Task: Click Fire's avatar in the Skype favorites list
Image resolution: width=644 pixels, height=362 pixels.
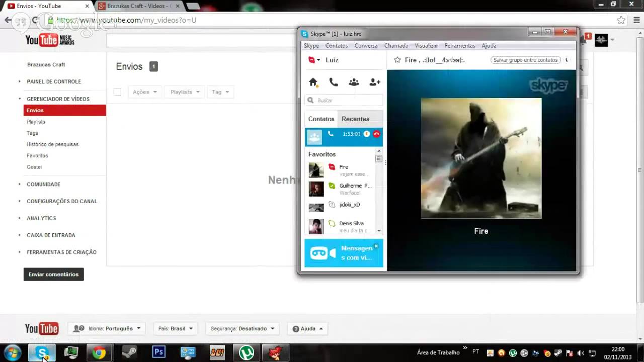Action: pyautogui.click(x=316, y=170)
